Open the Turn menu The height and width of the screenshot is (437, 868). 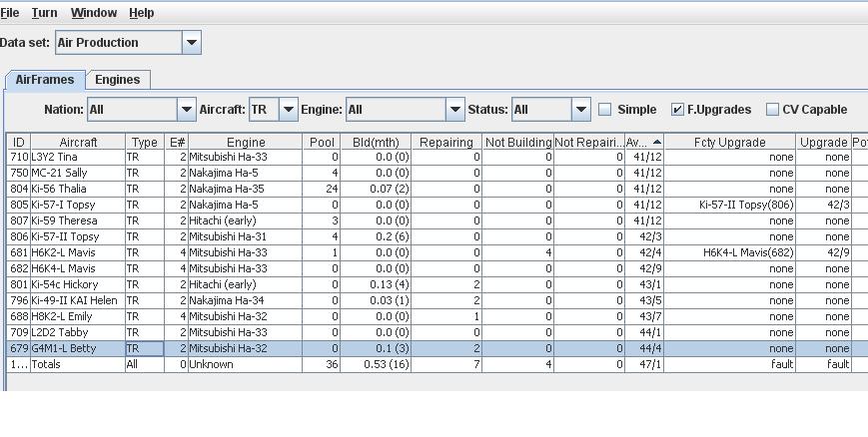pyautogui.click(x=44, y=13)
